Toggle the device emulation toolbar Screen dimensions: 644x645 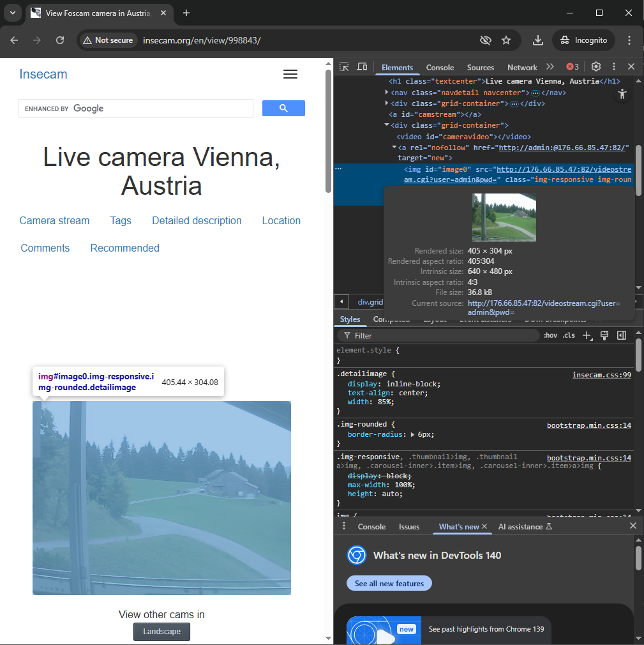coord(361,66)
